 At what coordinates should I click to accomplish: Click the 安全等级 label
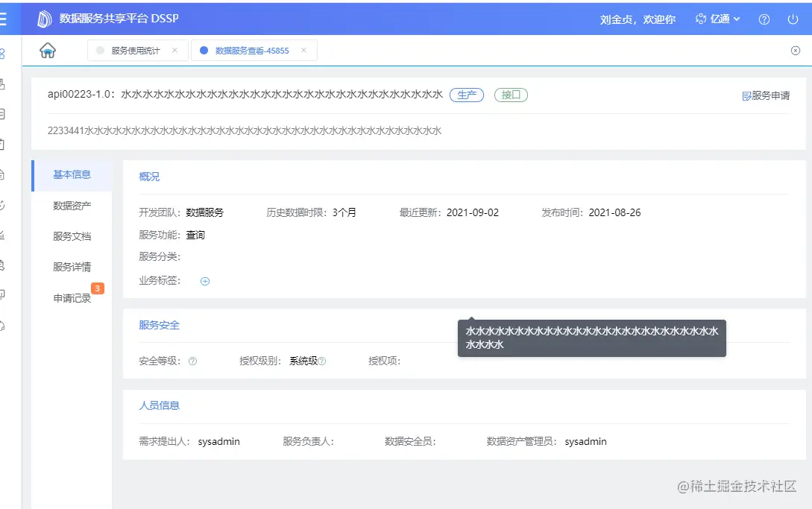[x=160, y=361]
